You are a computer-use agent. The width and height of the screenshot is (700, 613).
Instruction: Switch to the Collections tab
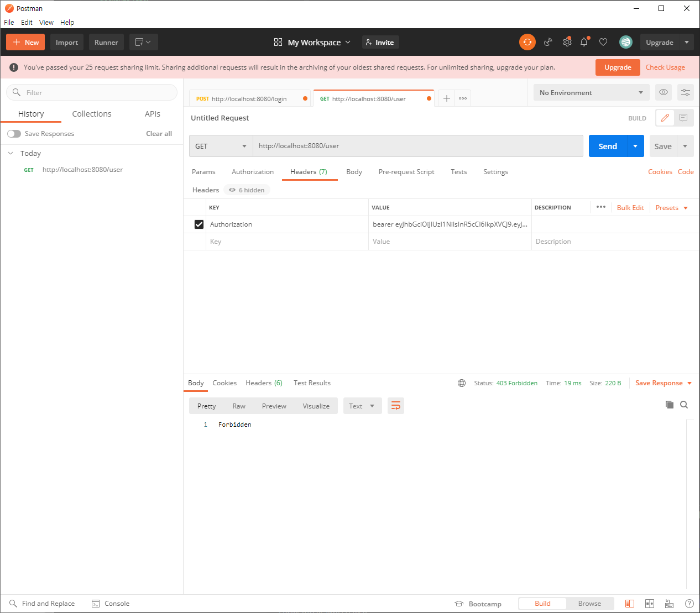92,114
